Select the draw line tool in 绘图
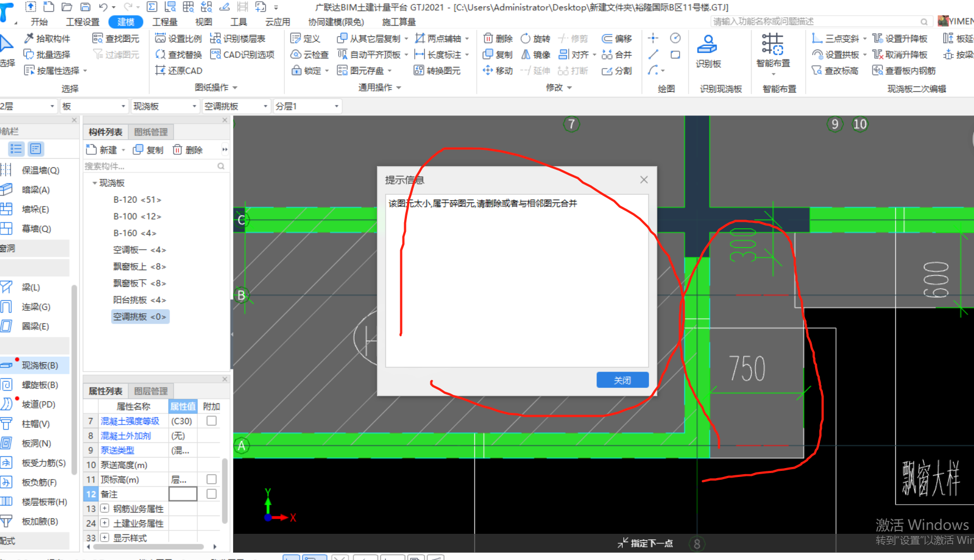 (x=653, y=55)
